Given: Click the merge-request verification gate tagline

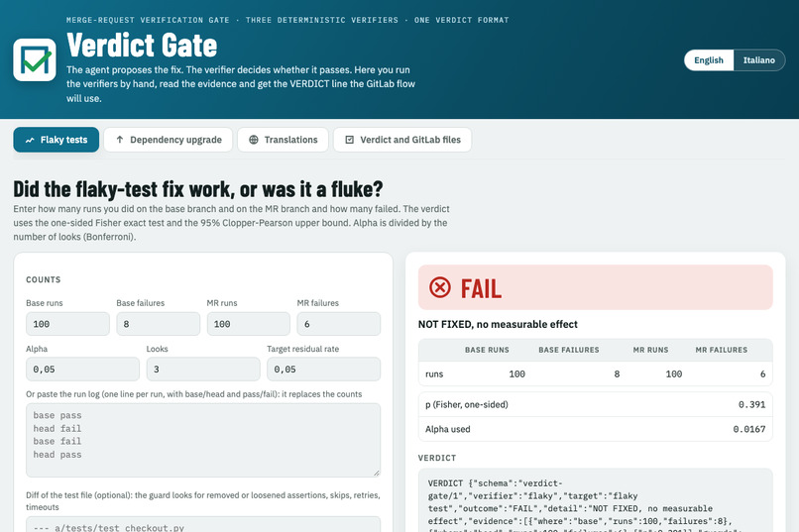Looking at the screenshot, I should click(287, 20).
